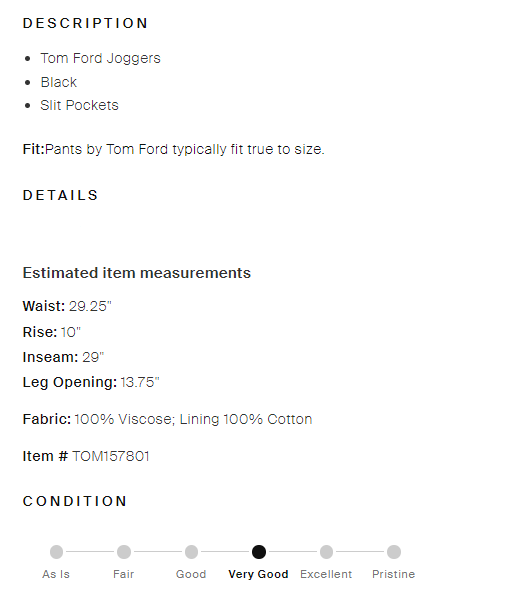This screenshot has width=511, height=593.
Task: Click the Waist measurement value
Action: pos(90,306)
